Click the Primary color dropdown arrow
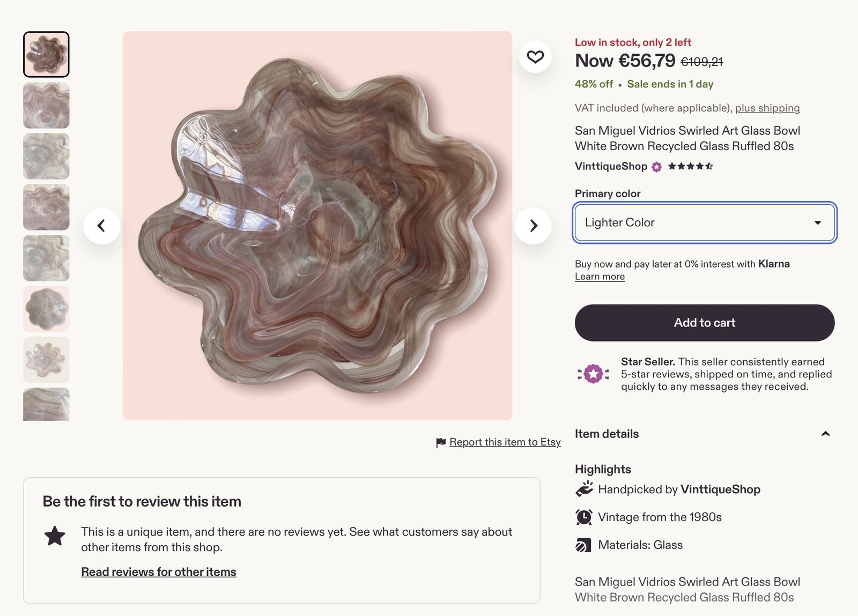 point(818,222)
